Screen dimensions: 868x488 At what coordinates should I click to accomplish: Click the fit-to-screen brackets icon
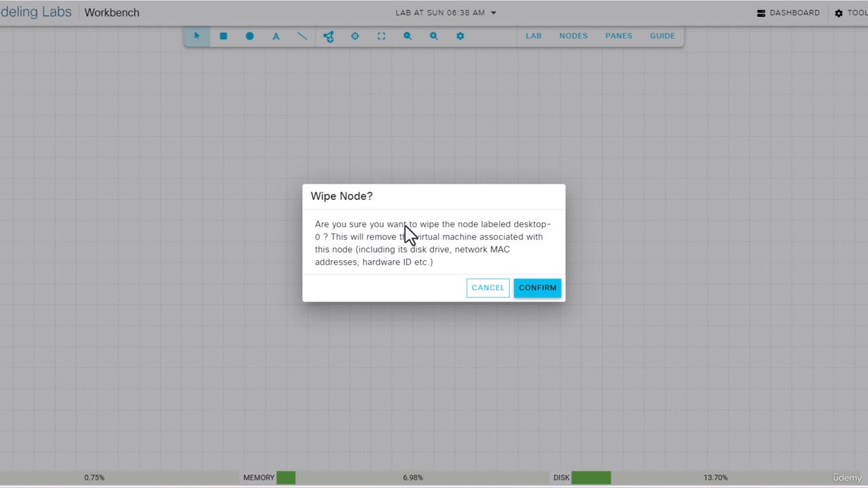381,36
